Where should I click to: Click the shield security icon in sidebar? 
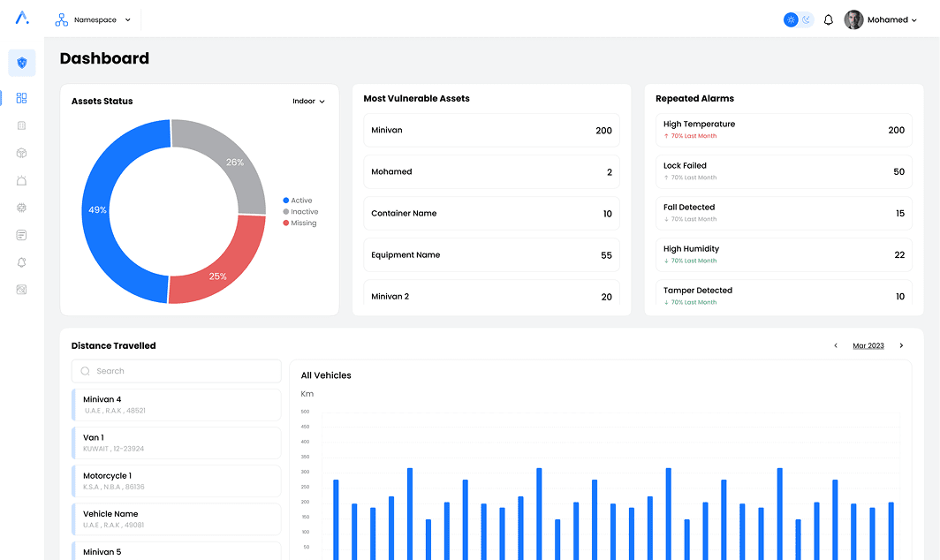[22, 63]
